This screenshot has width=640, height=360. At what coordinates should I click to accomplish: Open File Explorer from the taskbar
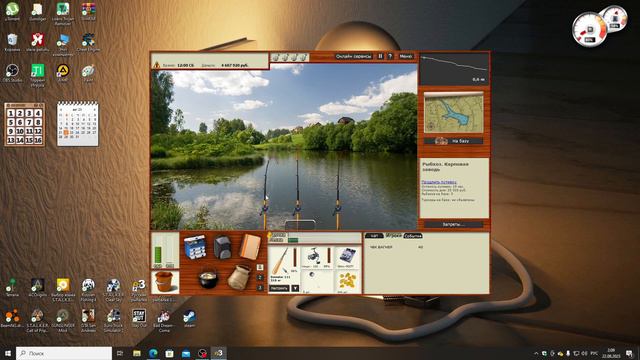pyautogui.click(x=137, y=353)
